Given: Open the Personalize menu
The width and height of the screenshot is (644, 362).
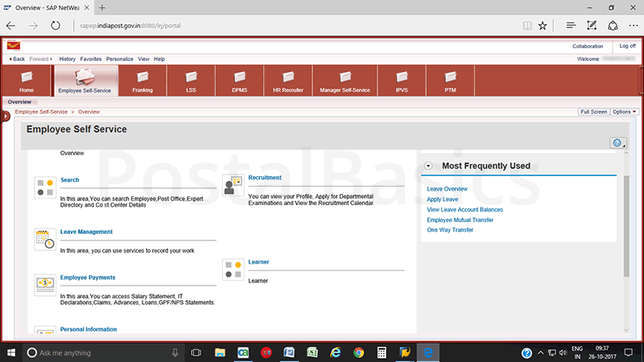Looking at the screenshot, I should tap(119, 59).
